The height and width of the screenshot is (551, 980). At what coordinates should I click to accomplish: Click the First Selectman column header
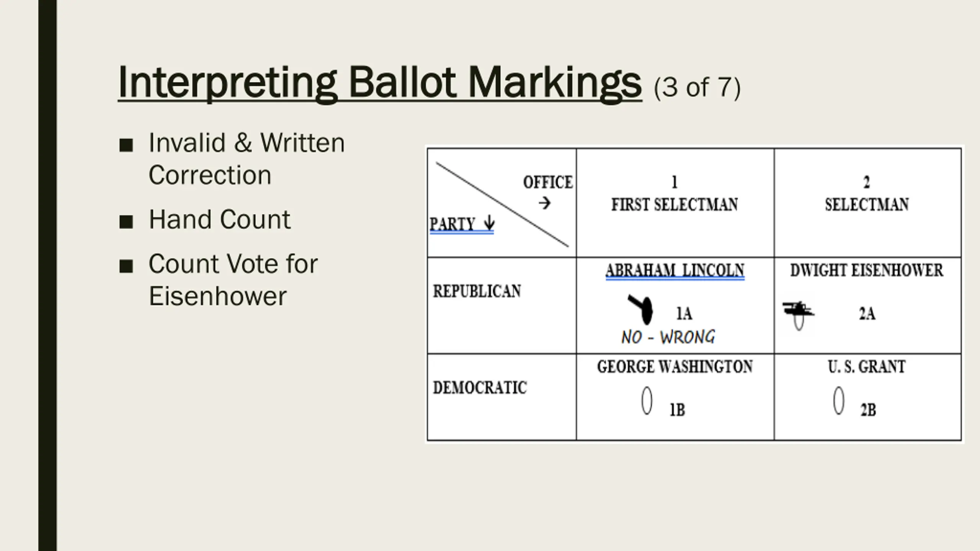tap(675, 204)
